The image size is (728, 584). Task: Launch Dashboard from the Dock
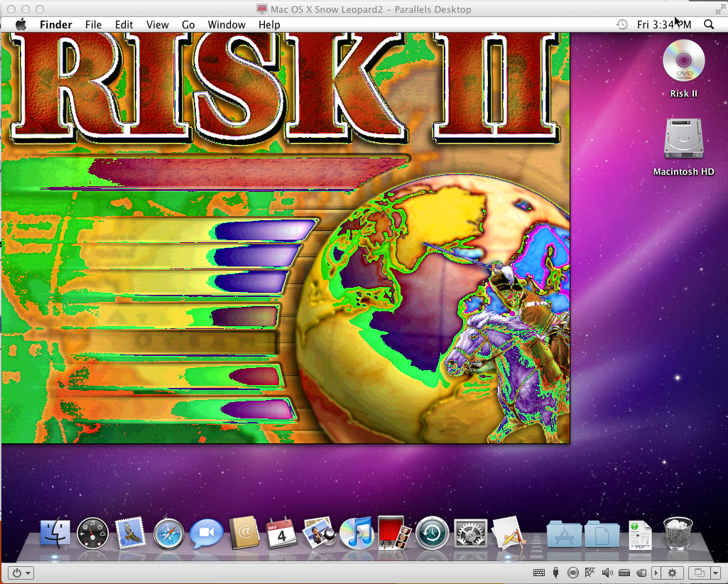(x=92, y=534)
